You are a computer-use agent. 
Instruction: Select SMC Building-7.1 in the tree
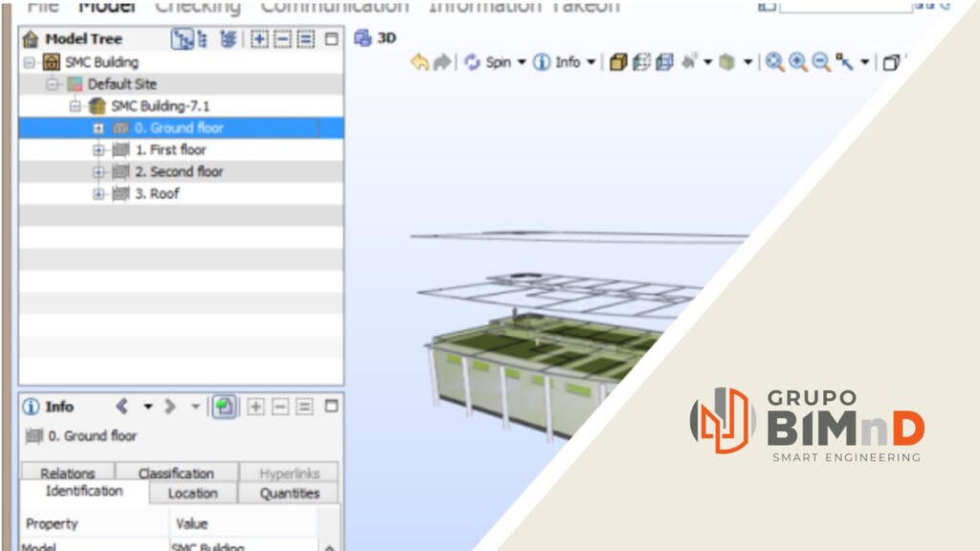pos(160,106)
